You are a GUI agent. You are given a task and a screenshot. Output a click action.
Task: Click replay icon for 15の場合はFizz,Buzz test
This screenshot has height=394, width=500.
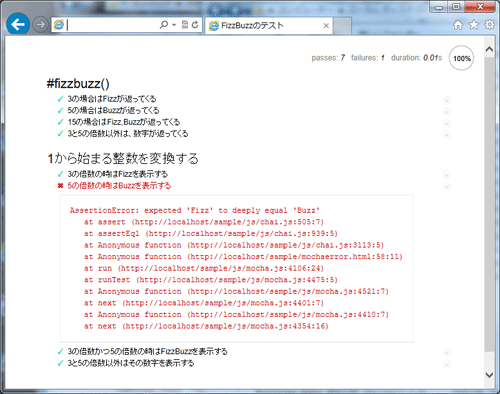tap(447, 123)
